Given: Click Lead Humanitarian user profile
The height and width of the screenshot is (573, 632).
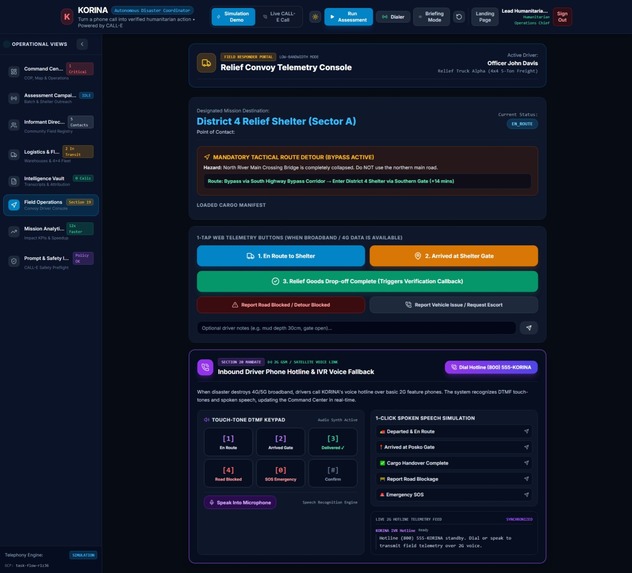Looking at the screenshot, I should 526,17.
